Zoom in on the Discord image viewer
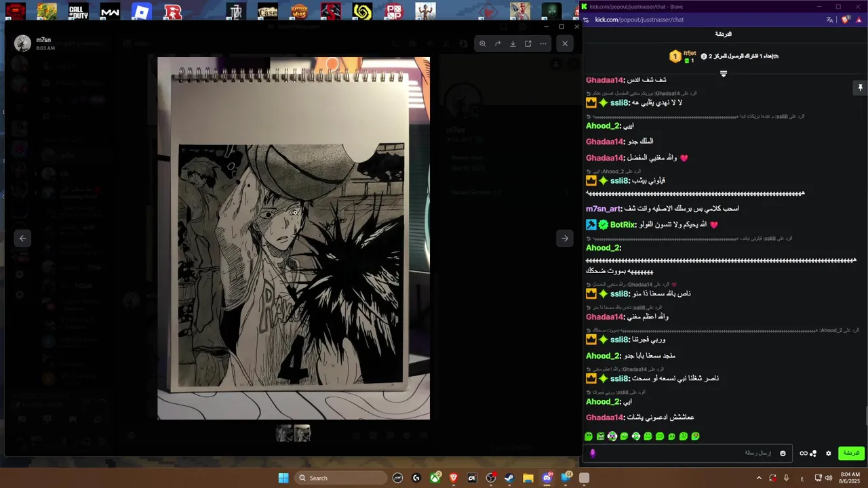Screen dimensions: 868x488 coord(482,43)
